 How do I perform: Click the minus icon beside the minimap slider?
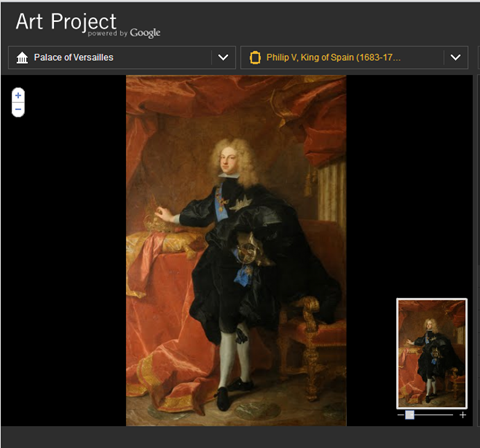(x=400, y=415)
